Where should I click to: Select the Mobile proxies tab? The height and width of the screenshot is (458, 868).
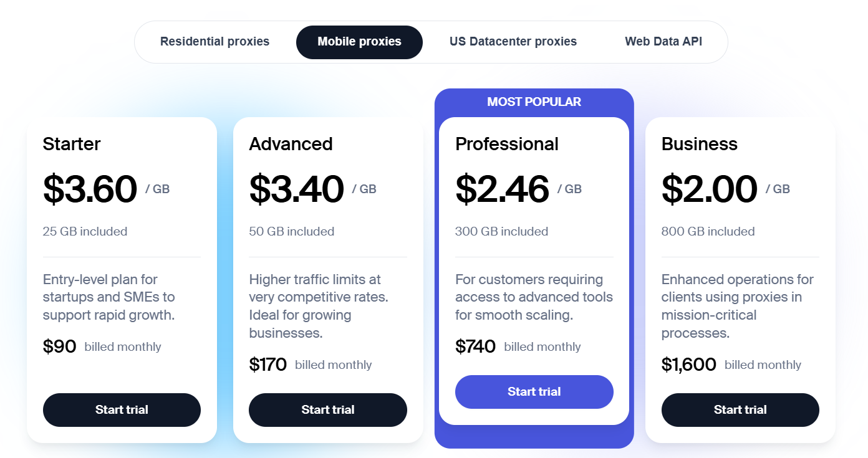359,42
